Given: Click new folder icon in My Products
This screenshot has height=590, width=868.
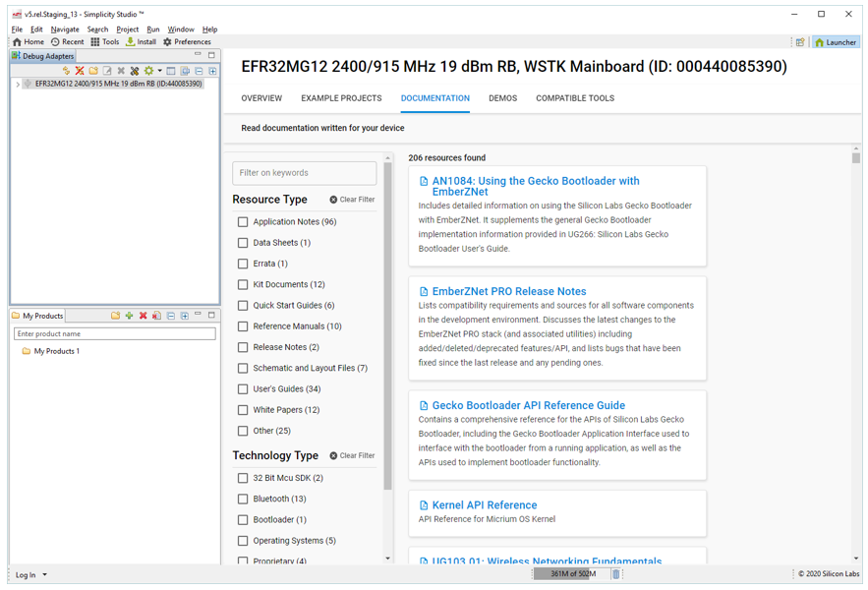Looking at the screenshot, I should point(115,316).
